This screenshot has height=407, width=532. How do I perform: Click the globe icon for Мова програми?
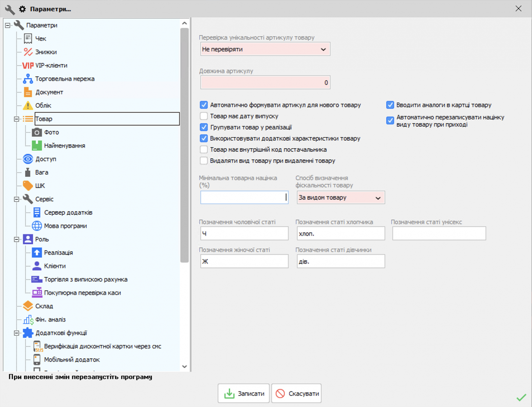coord(37,226)
